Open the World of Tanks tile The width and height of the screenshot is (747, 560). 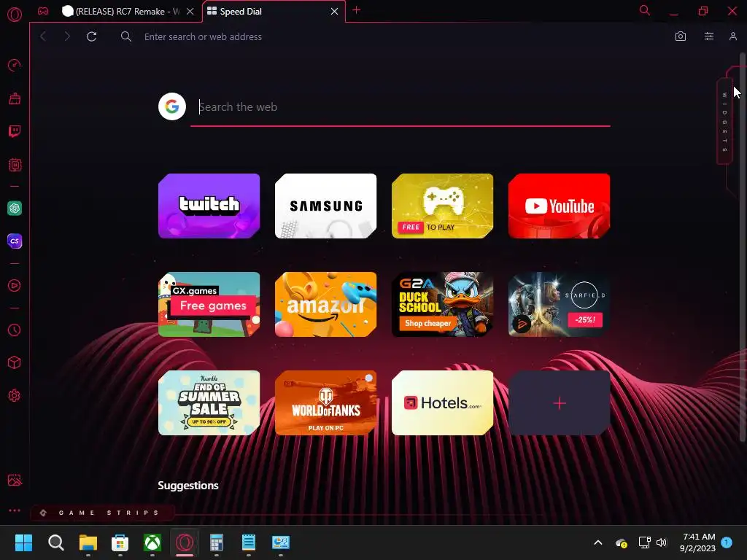(326, 402)
